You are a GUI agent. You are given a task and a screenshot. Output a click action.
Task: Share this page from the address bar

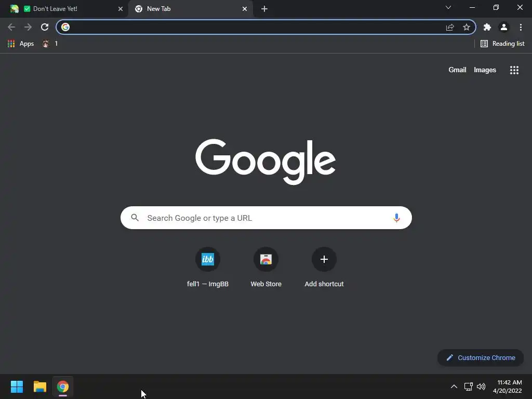pyautogui.click(x=450, y=27)
